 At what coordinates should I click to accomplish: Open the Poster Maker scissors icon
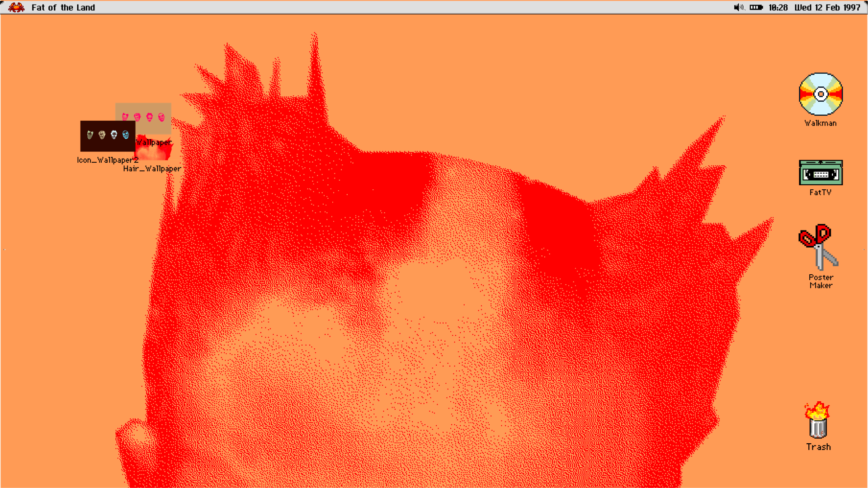pyautogui.click(x=819, y=247)
